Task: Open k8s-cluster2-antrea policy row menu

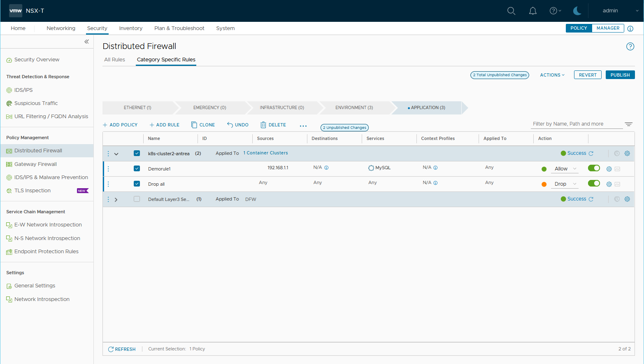Action: [108, 154]
